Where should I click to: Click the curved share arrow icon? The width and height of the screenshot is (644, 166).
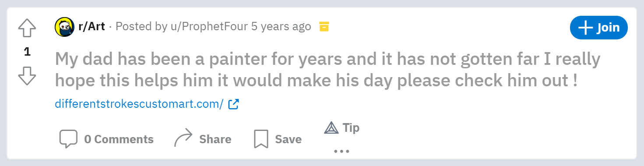pos(183,139)
